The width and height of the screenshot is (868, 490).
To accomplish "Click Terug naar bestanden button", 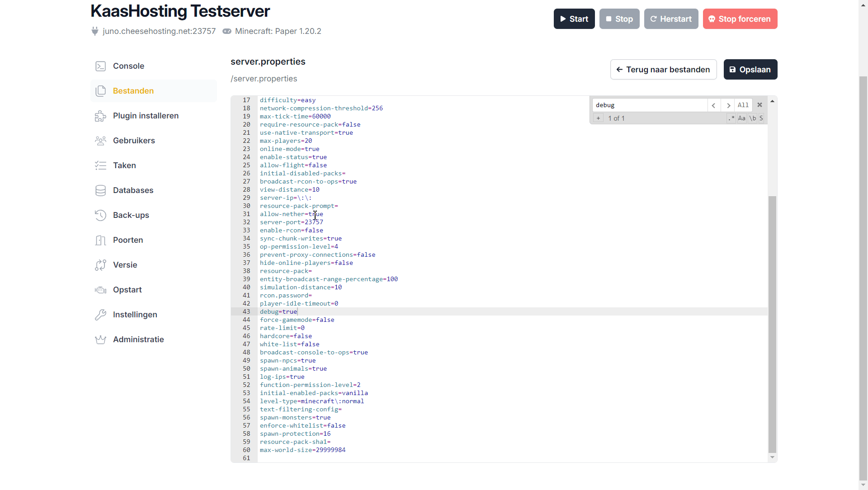I will point(663,70).
